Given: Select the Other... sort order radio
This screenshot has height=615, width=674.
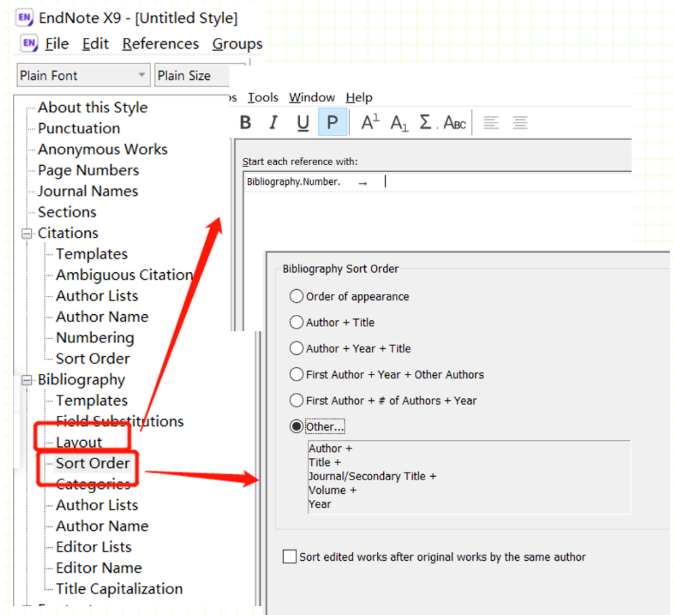Looking at the screenshot, I should [296, 427].
